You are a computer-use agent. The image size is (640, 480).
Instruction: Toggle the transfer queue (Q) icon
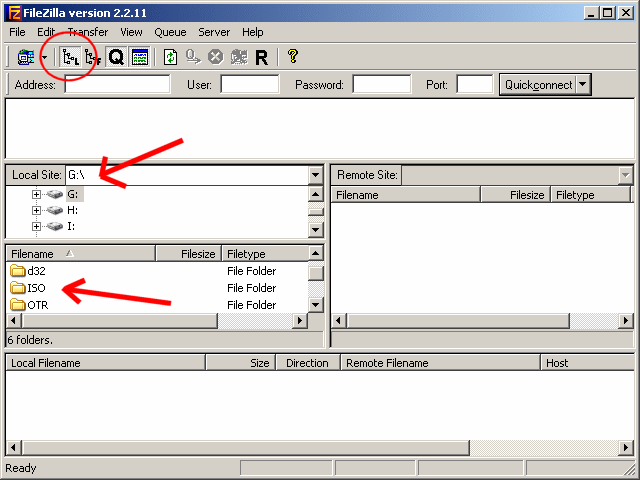[116, 58]
